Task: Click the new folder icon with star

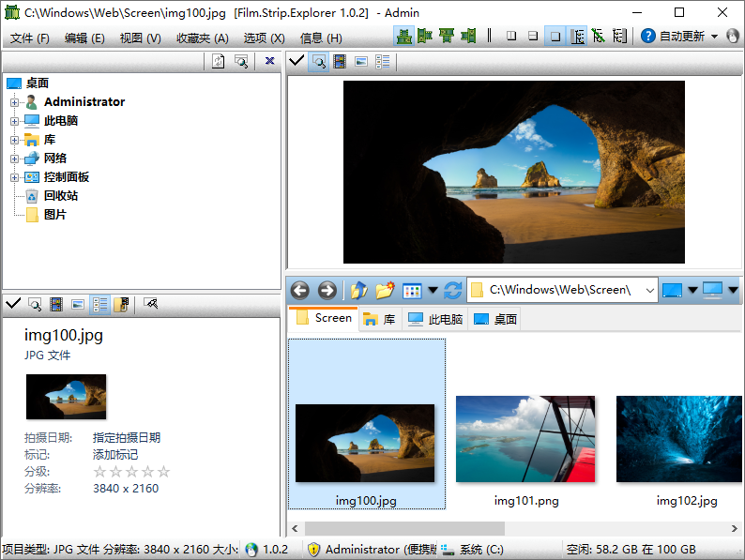Action: [385, 290]
